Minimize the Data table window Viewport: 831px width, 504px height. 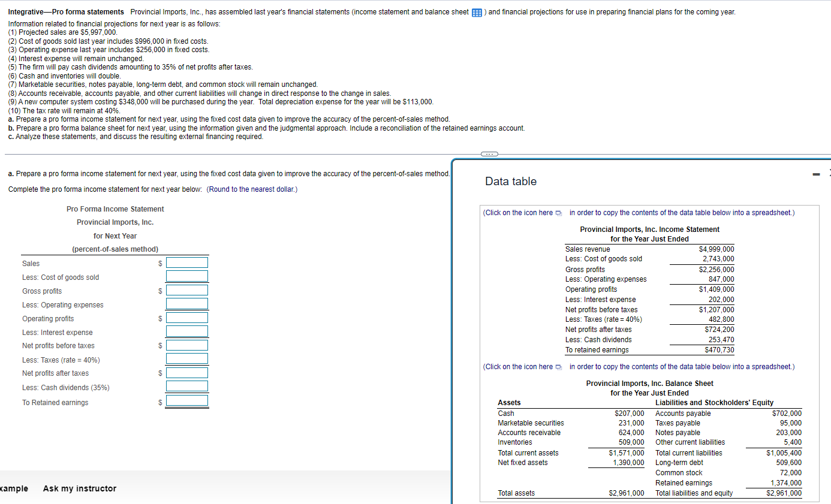click(815, 174)
